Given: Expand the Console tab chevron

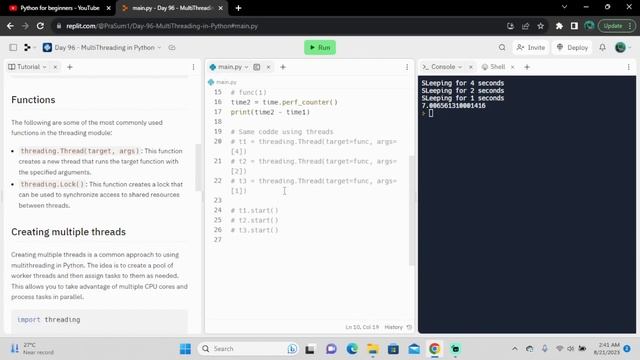Looking at the screenshot, I should coord(460,67).
